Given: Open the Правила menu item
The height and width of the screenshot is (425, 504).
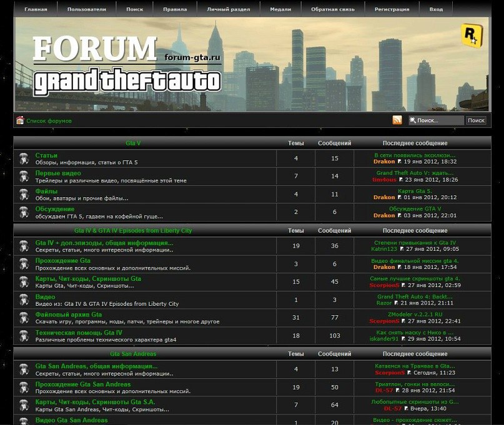Looking at the screenshot, I should pyautogui.click(x=175, y=9).
